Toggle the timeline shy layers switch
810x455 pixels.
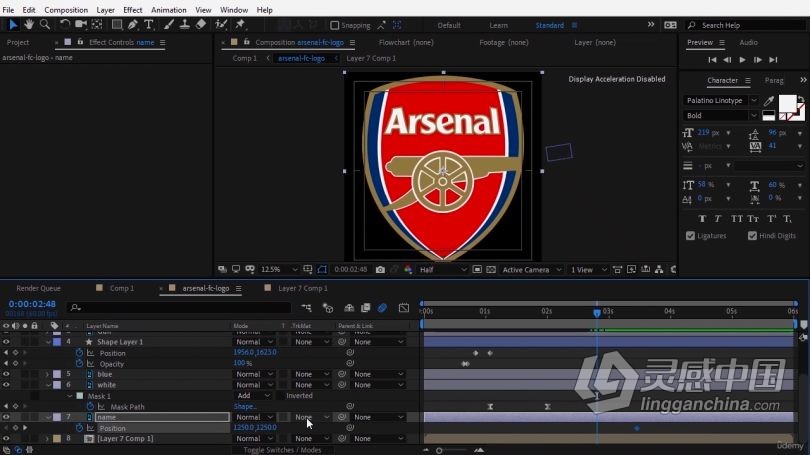(x=349, y=308)
